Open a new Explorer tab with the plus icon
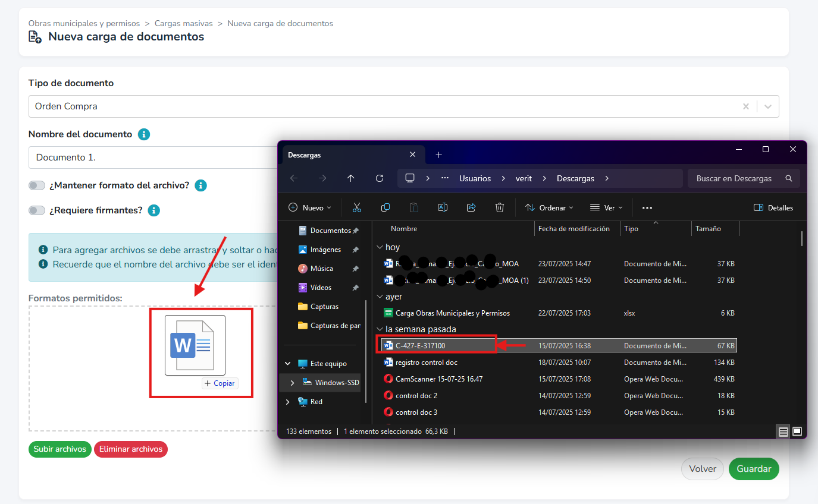Image resolution: width=818 pixels, height=504 pixels. pos(439,155)
